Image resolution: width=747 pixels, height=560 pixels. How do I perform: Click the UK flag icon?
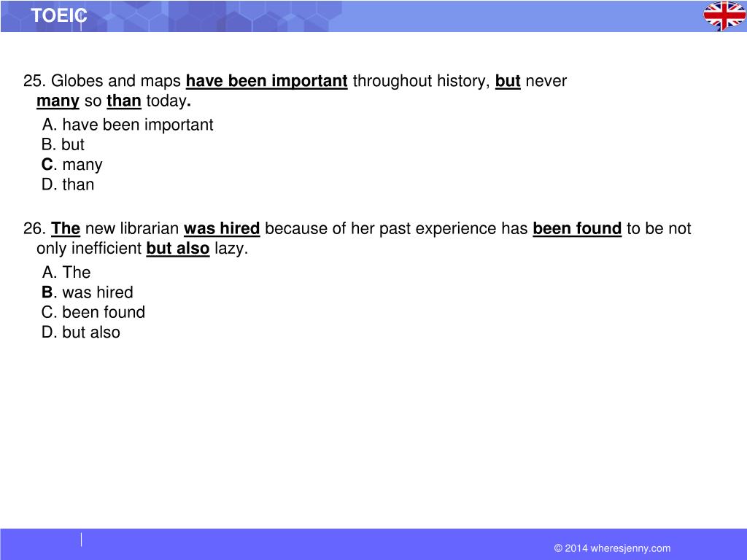pos(724,16)
